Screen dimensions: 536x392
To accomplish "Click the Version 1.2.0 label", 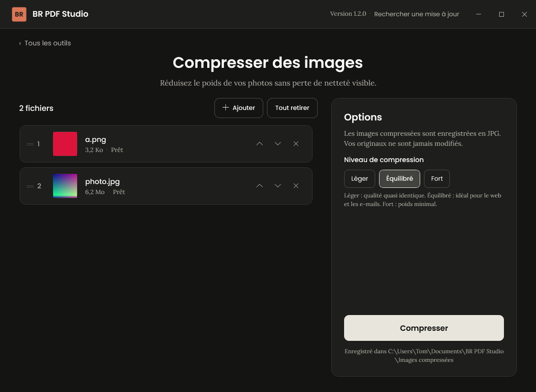I will click(x=348, y=14).
